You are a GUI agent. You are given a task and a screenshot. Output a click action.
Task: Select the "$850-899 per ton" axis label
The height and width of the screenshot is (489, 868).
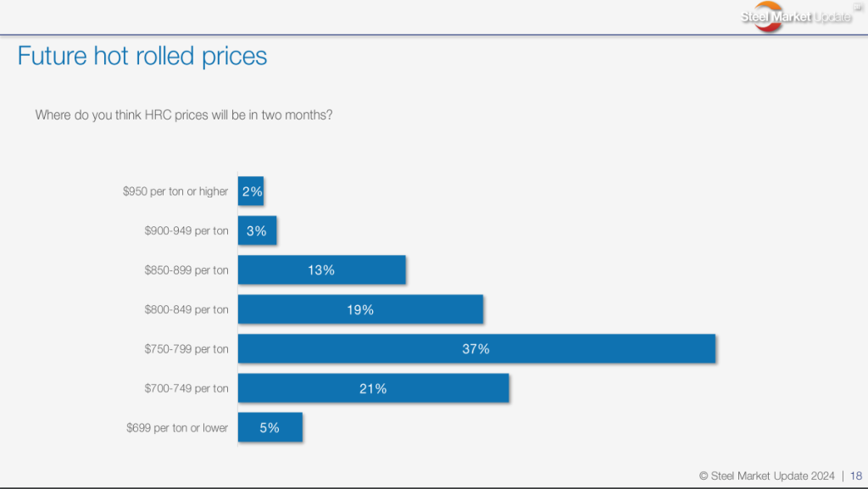pos(186,270)
